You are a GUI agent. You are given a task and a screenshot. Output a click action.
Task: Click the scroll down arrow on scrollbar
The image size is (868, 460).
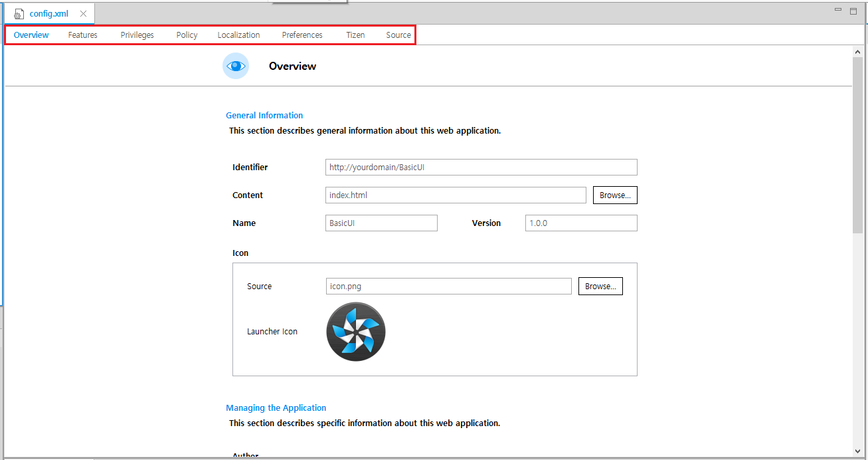(857, 451)
